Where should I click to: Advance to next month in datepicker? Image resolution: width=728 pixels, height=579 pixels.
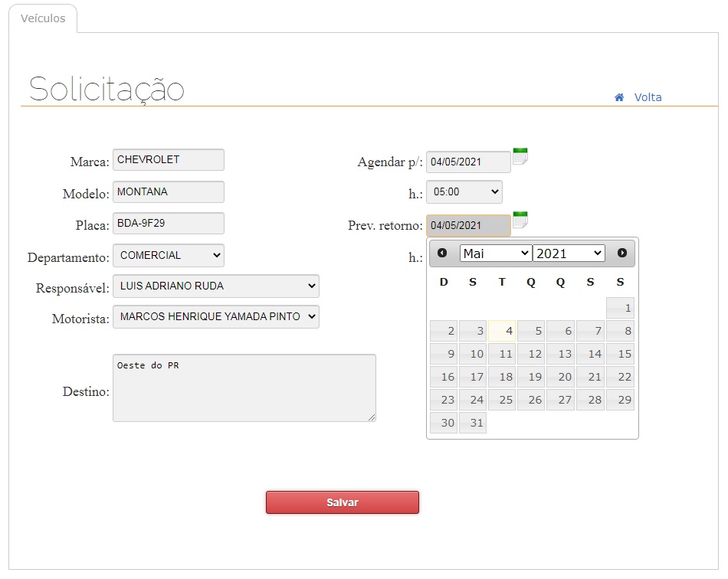[622, 253]
